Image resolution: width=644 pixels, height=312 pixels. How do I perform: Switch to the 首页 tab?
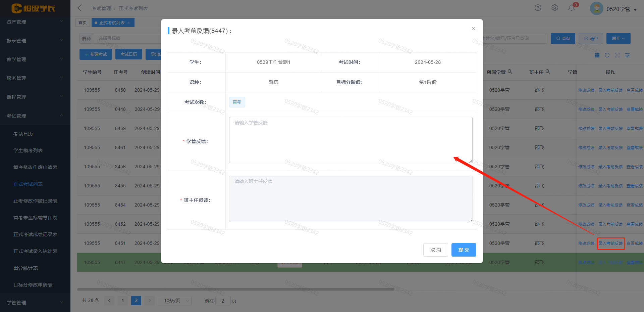point(83,23)
